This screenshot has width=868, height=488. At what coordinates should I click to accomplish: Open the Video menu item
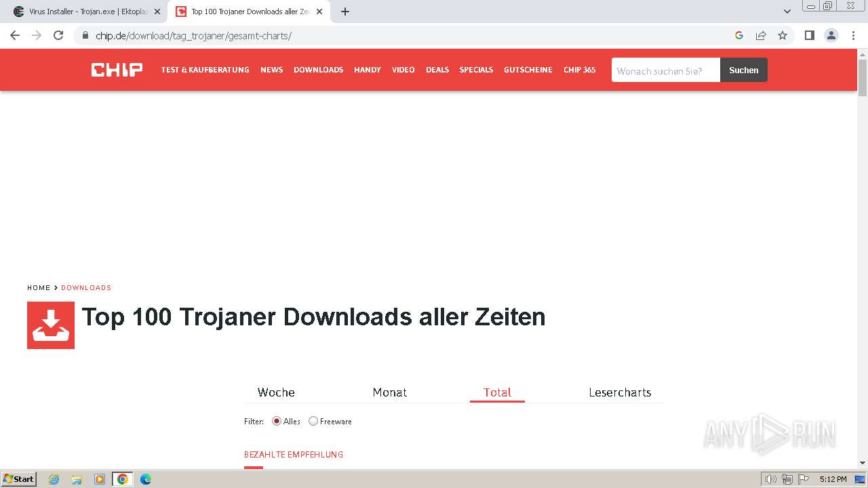pos(403,70)
